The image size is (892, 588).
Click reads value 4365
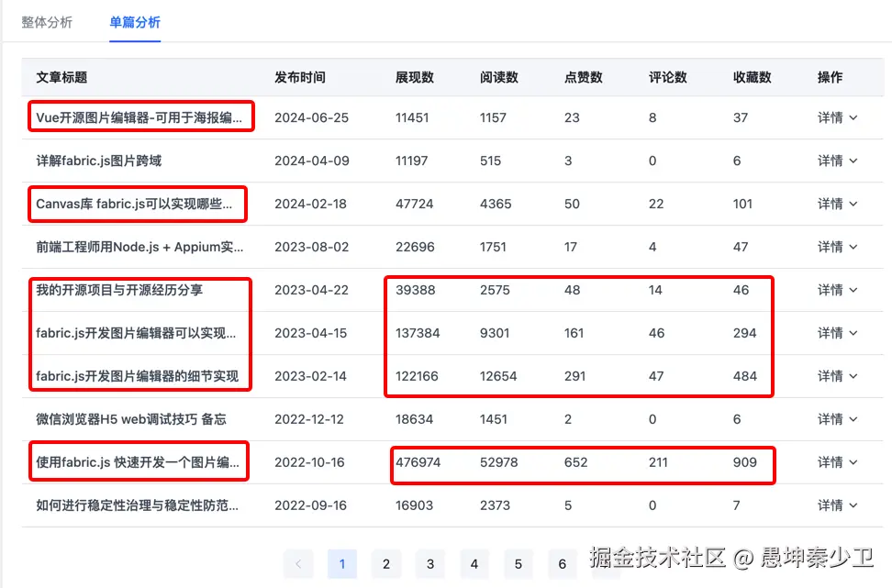pyautogui.click(x=496, y=204)
